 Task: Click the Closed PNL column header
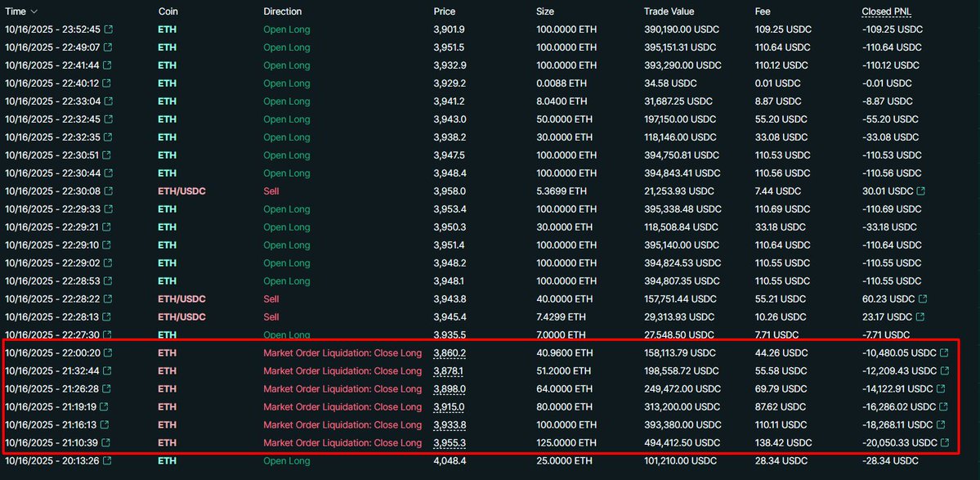point(886,11)
